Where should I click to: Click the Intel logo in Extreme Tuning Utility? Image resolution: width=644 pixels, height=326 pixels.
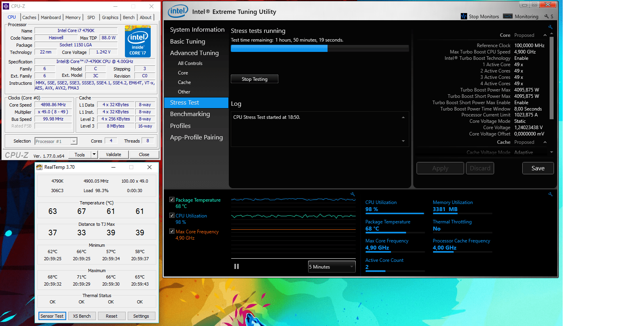178,11
